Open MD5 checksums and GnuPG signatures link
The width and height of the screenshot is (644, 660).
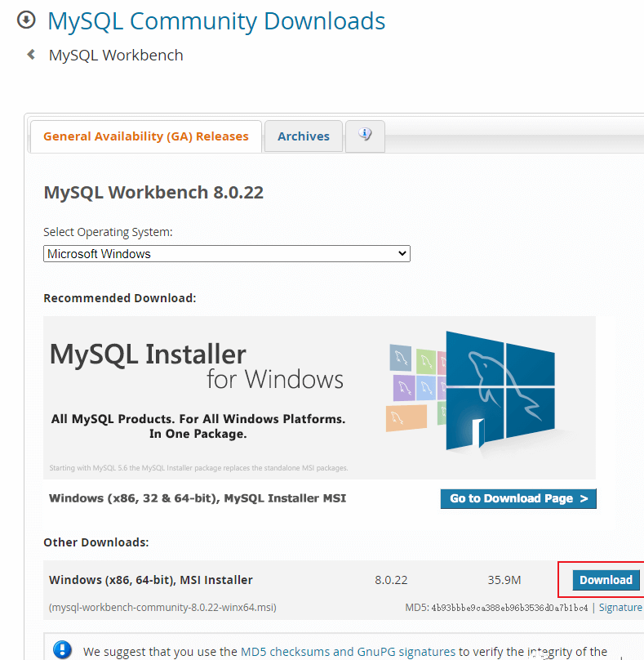coord(348,652)
